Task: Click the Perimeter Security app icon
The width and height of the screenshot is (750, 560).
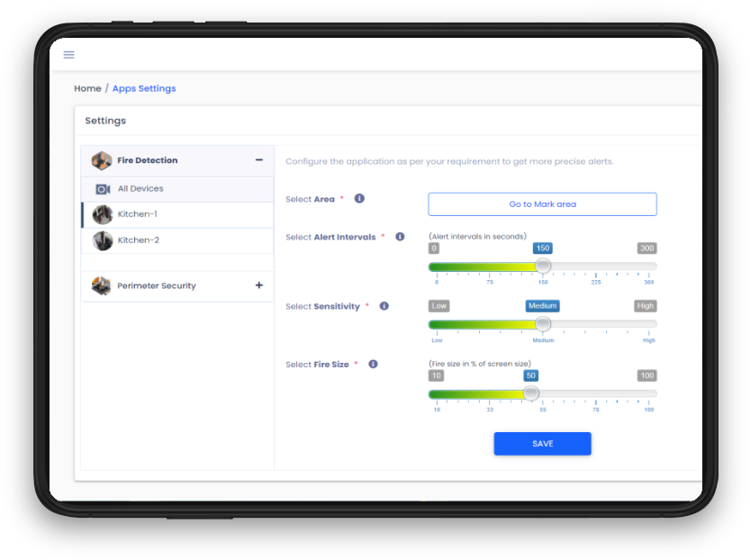Action: (x=102, y=286)
